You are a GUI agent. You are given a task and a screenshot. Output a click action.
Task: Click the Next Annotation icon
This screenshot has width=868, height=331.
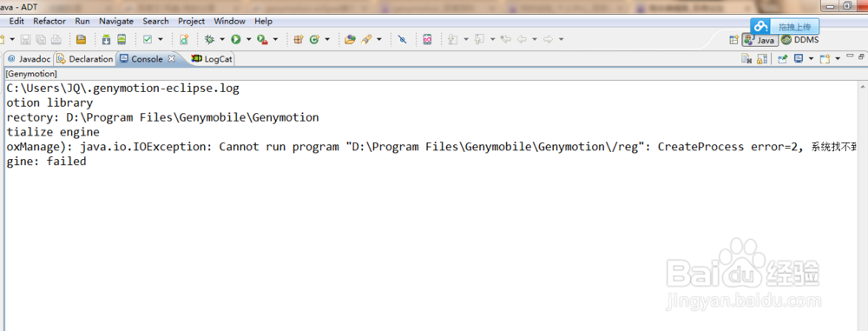(452, 39)
